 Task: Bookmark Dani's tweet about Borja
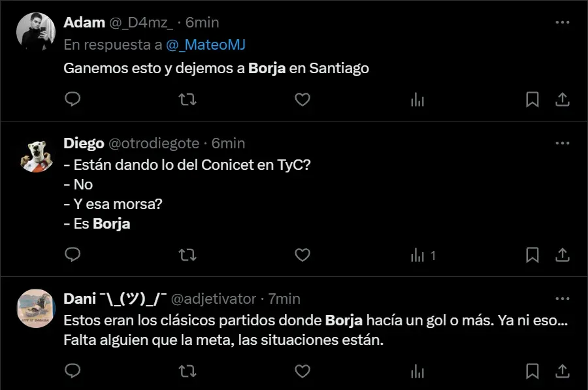(x=532, y=371)
